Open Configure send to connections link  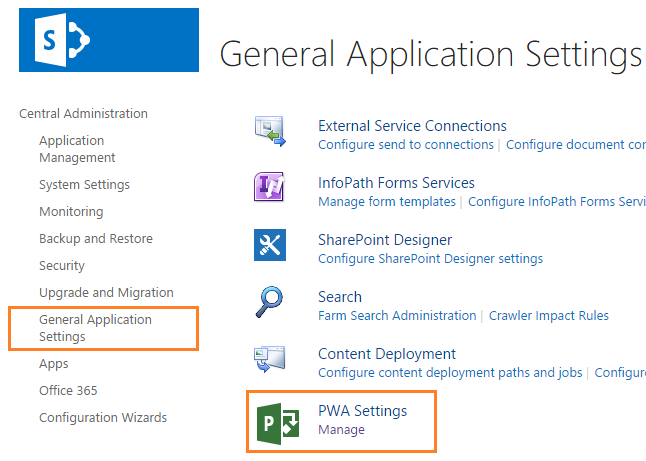(x=406, y=145)
